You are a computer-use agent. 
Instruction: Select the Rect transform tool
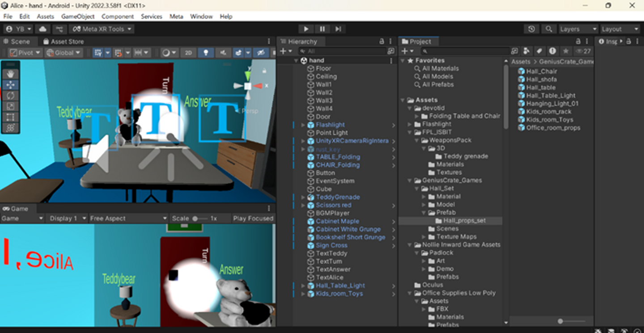click(x=10, y=117)
